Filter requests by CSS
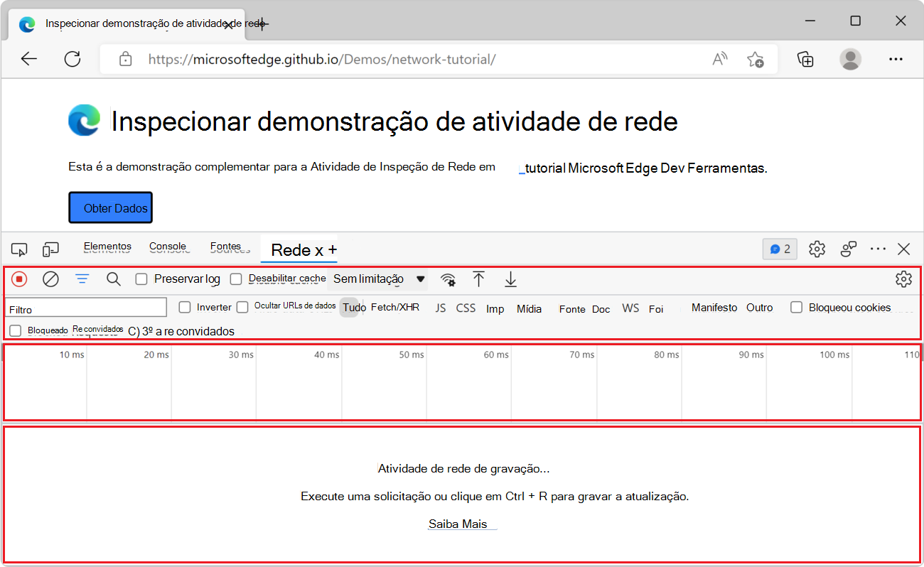The height and width of the screenshot is (567, 924). 466,308
